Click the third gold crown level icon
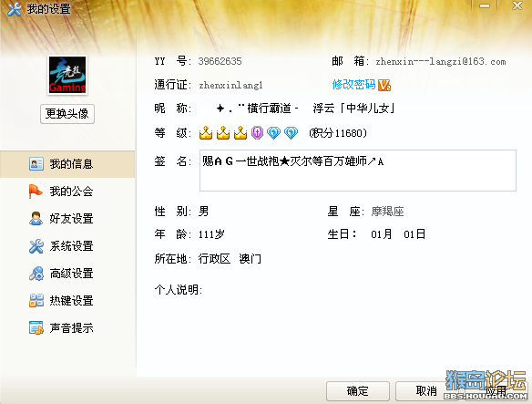532x404 pixels. (x=240, y=133)
